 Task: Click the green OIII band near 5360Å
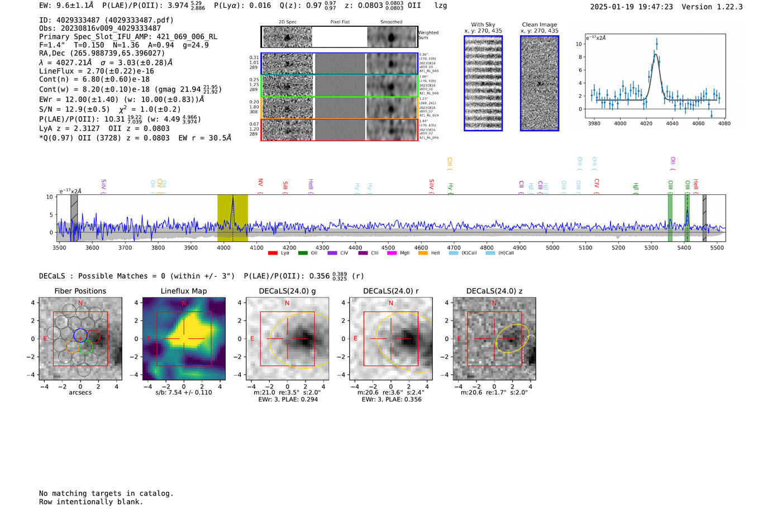(x=670, y=218)
